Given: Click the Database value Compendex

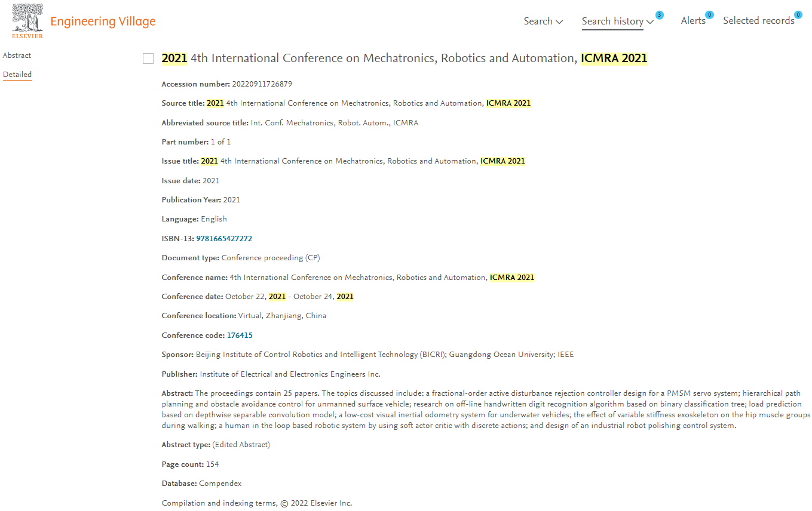Looking at the screenshot, I should tap(220, 484).
